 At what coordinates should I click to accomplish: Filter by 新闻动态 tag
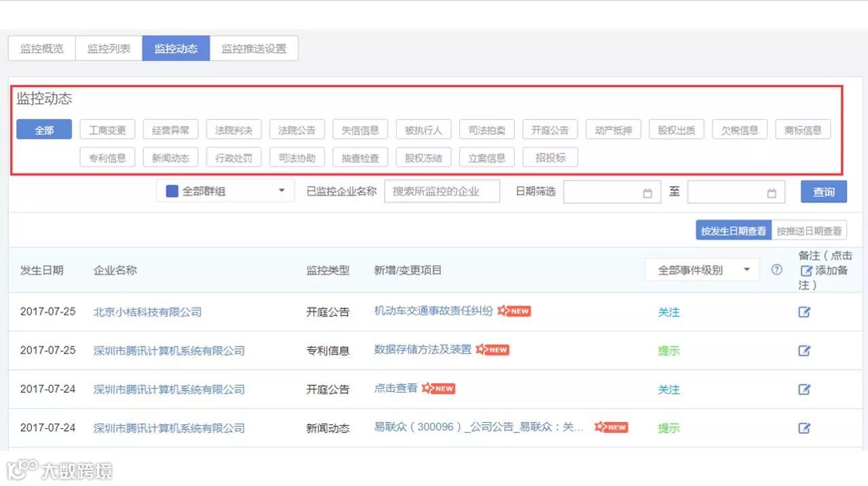point(170,158)
